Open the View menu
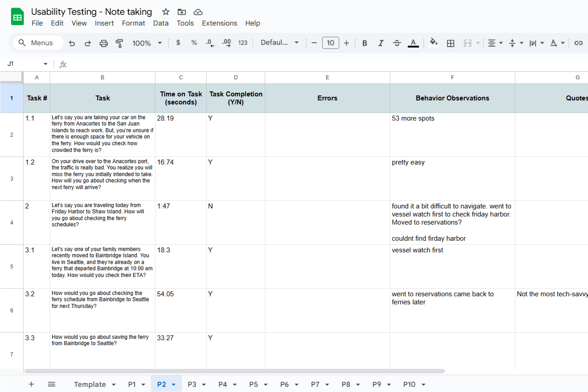The image size is (588, 392). coord(79,23)
